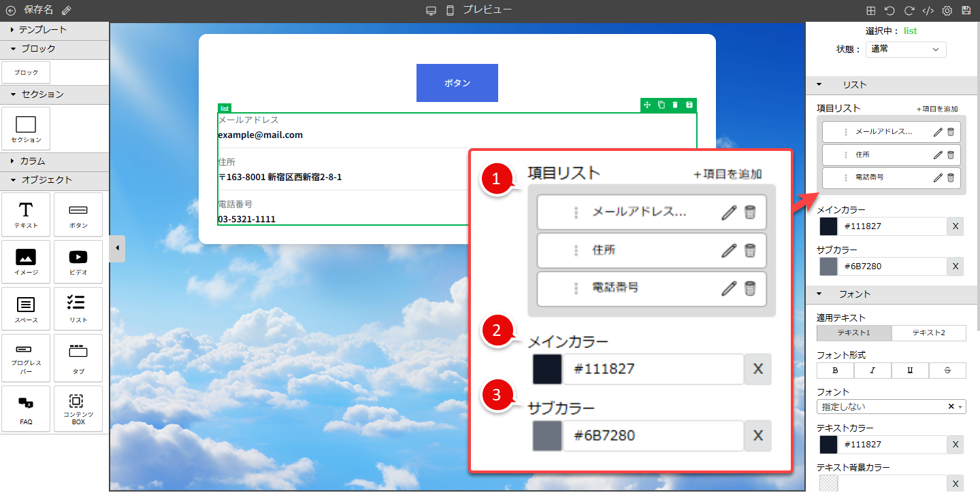Toggle italic font style
Image resolution: width=980 pixels, height=497 pixels.
click(x=872, y=371)
